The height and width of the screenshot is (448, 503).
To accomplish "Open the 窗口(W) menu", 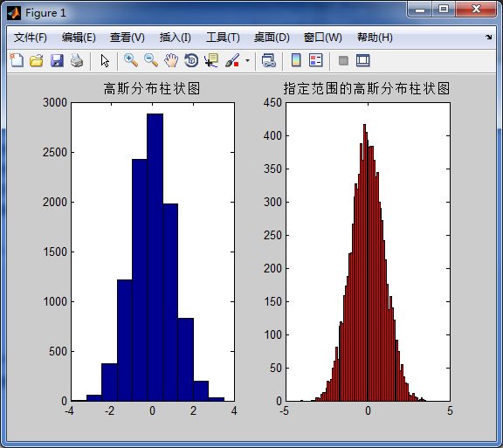I will click(323, 38).
